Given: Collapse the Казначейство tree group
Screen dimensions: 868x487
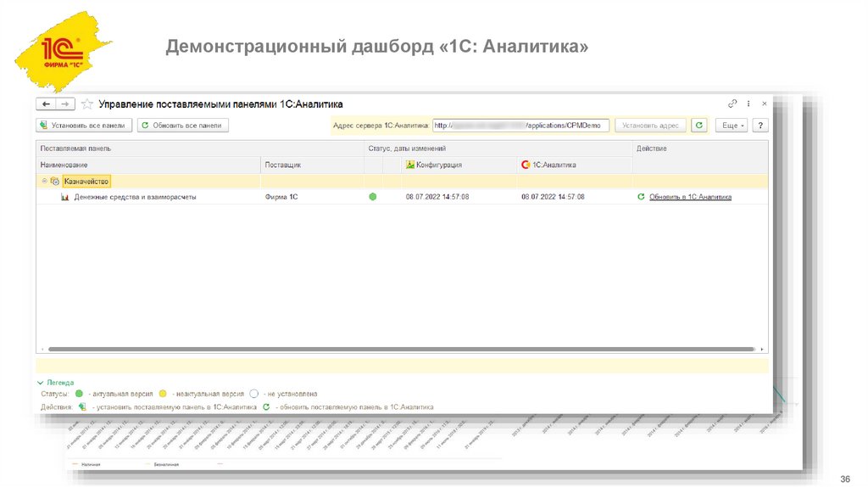Looking at the screenshot, I should 44,182.
